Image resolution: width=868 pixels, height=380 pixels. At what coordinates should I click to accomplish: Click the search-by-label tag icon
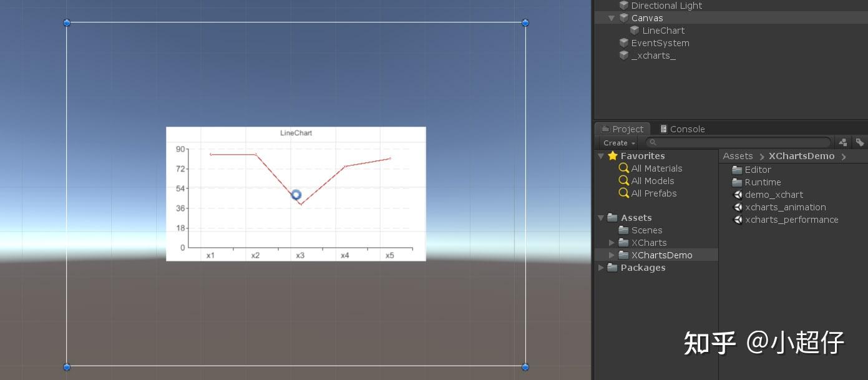[860, 142]
